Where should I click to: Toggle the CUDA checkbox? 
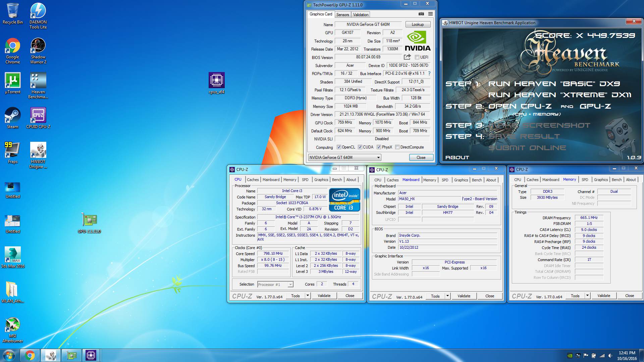[360, 147]
